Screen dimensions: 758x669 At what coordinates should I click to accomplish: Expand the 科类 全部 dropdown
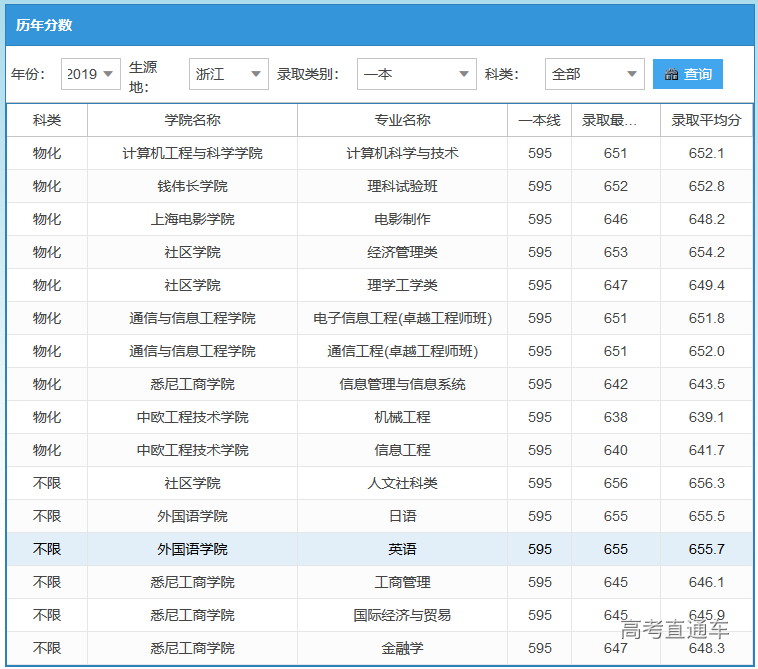[x=594, y=74]
